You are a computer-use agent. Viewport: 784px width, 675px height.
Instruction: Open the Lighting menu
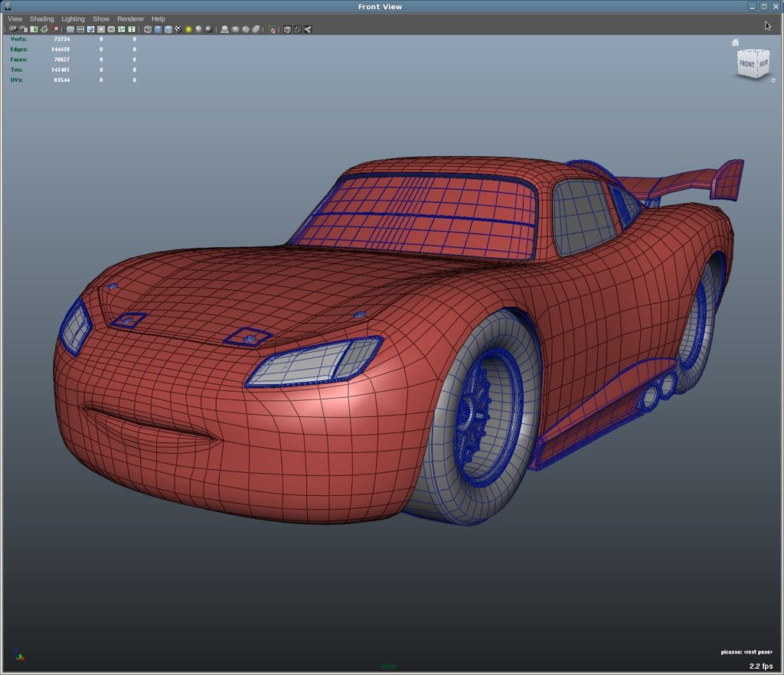click(x=73, y=19)
